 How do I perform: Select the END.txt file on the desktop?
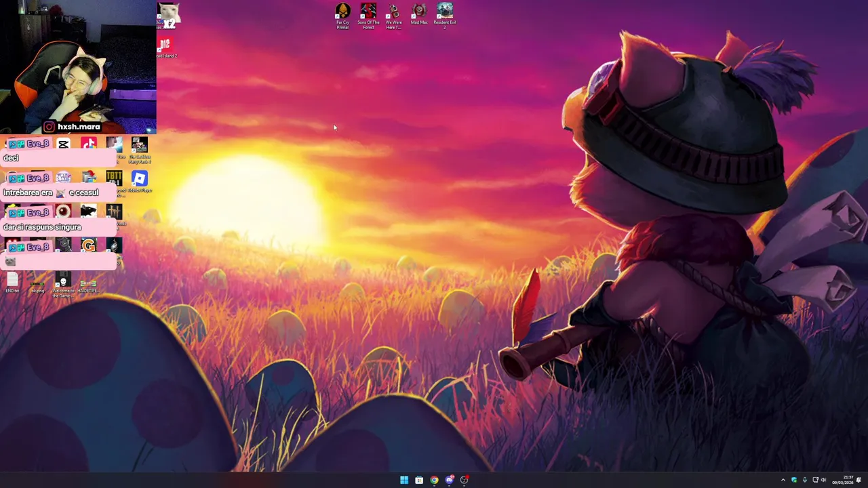coord(12,283)
